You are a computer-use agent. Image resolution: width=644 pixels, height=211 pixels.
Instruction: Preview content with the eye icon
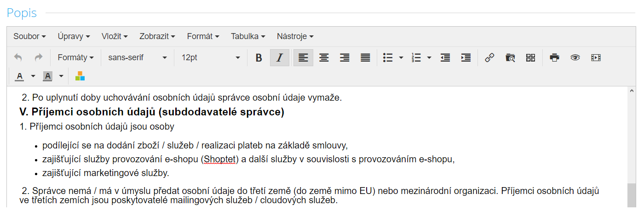coord(575,57)
